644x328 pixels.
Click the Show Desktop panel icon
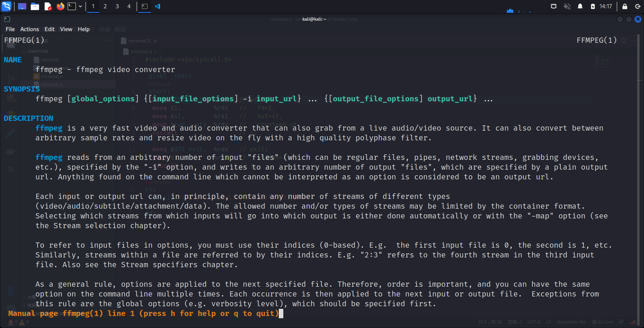point(22,6)
